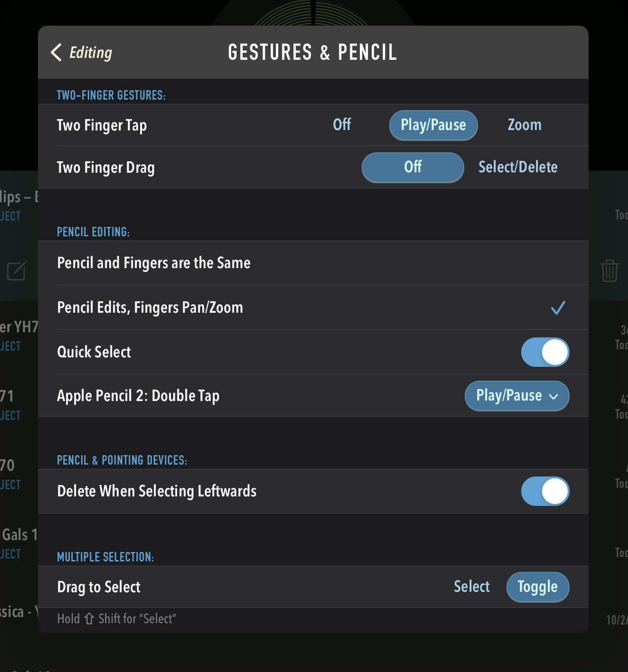628x672 pixels.
Task: Open the Apple Pencil 2 Double Tap dropdown
Action: [516, 396]
